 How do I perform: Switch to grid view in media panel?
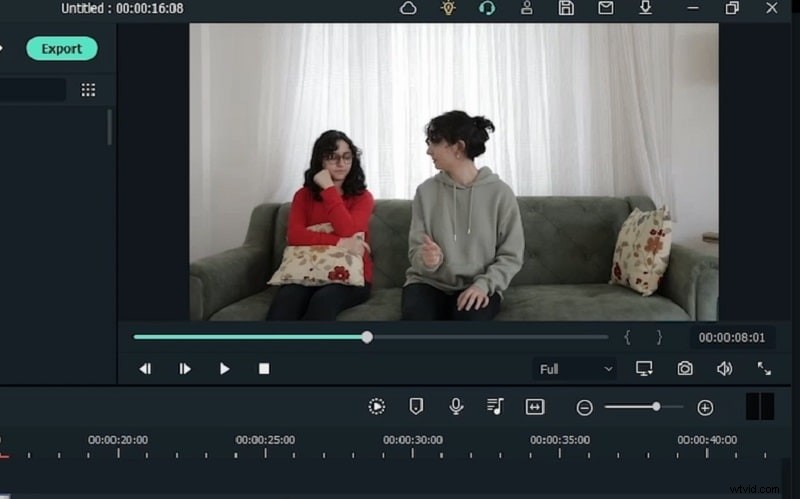click(x=88, y=90)
